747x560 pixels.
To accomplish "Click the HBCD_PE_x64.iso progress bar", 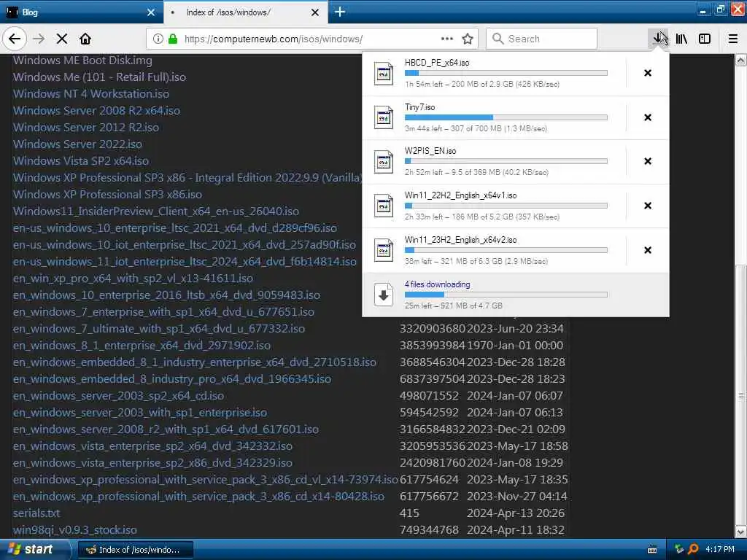I will [506, 73].
